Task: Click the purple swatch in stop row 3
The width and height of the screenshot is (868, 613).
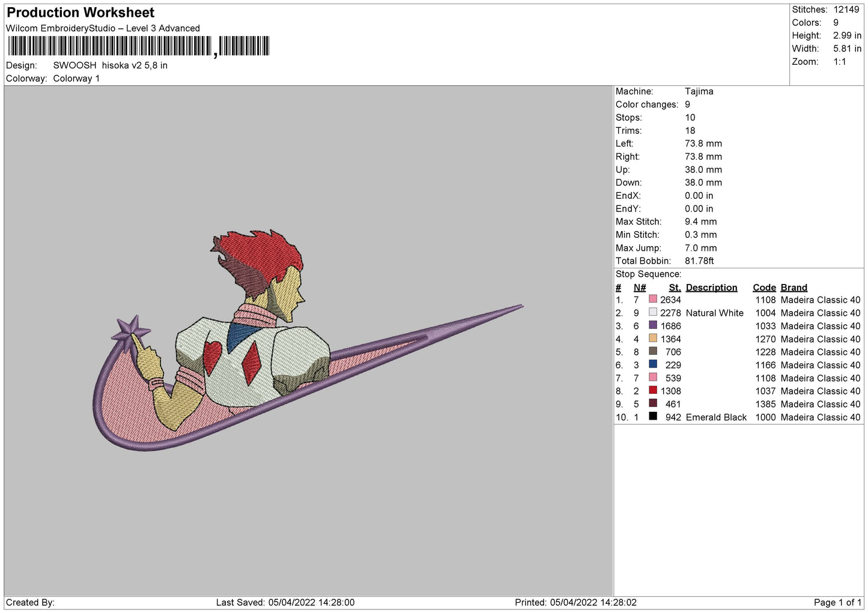Action: point(653,325)
